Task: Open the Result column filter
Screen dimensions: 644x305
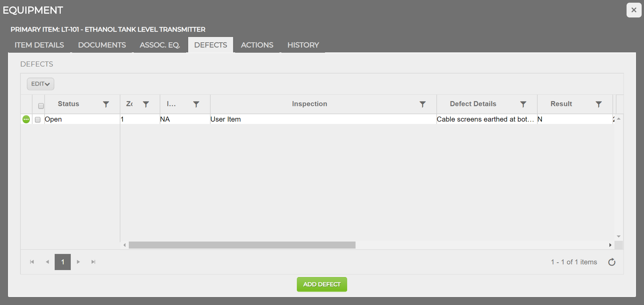Action: click(599, 104)
